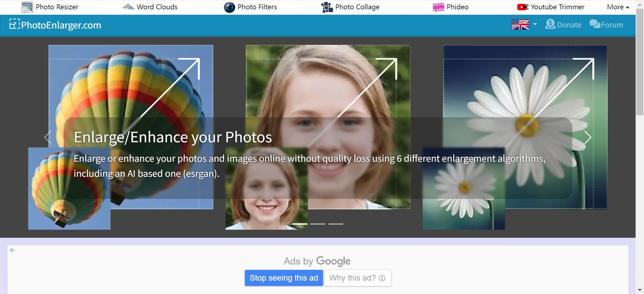Expand the More dropdown menu
This screenshot has width=644, height=294.
618,7
